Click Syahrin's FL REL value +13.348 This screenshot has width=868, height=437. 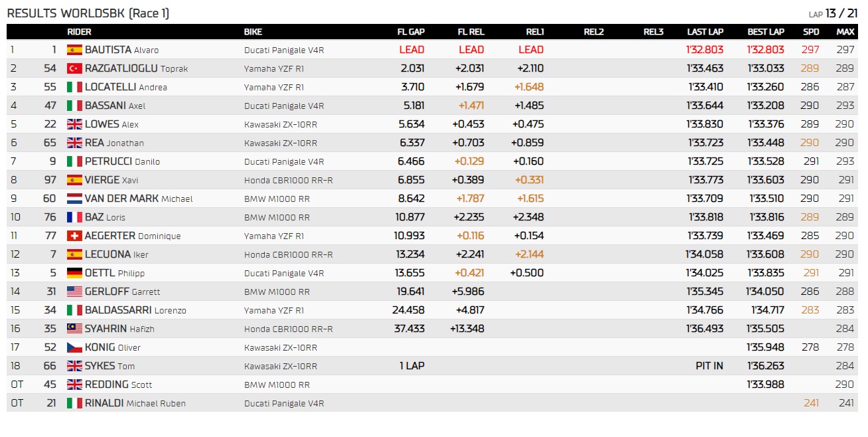(x=467, y=329)
